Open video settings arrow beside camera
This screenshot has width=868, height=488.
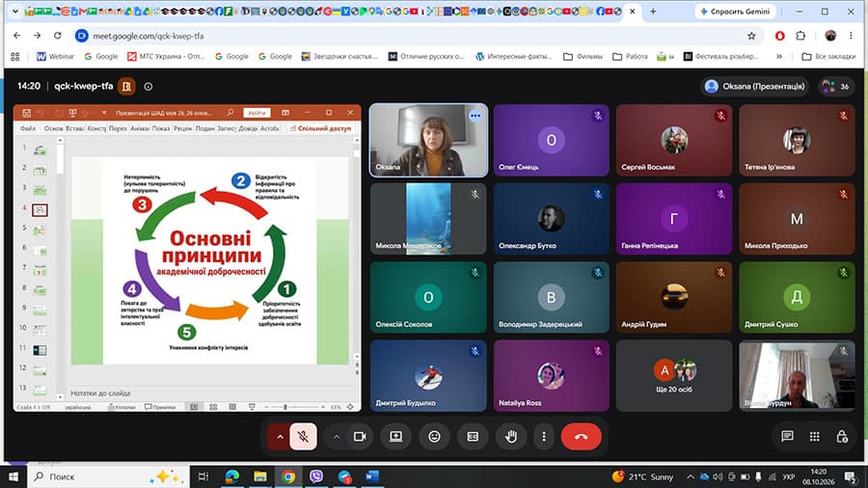click(336, 437)
